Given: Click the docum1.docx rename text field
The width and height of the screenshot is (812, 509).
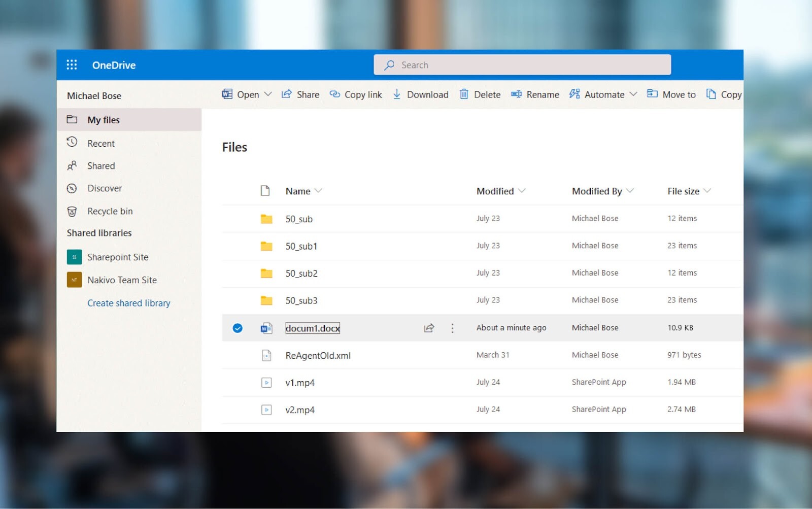Looking at the screenshot, I should tap(313, 328).
